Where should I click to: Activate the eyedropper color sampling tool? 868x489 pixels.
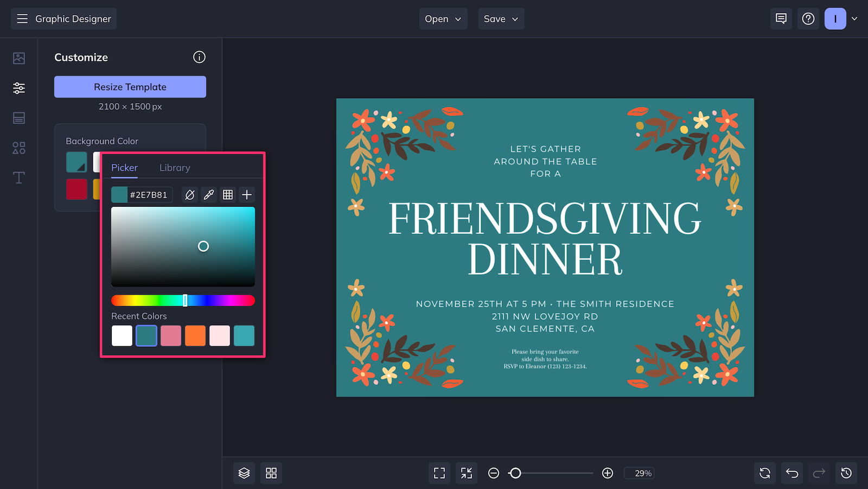(209, 194)
